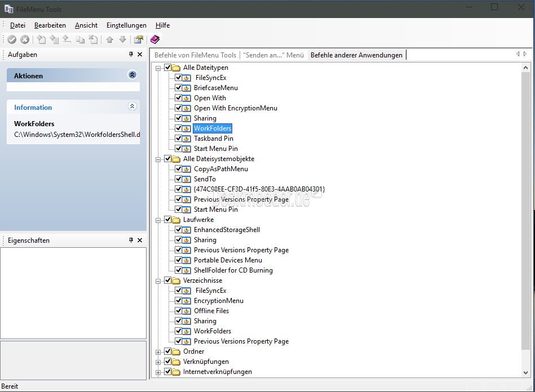Click the Bereit status bar text
The height and width of the screenshot is (392, 535).
10,386
